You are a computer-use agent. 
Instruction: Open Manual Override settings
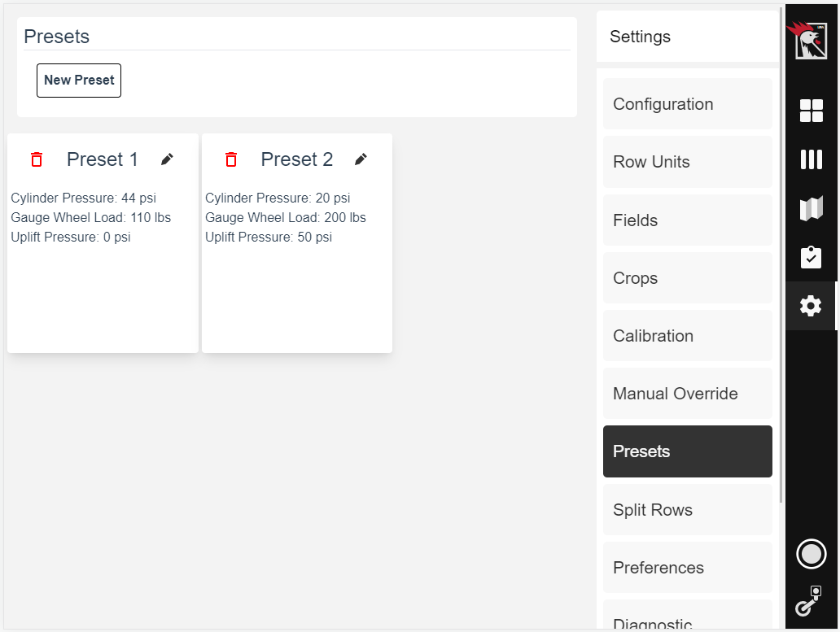[687, 394]
